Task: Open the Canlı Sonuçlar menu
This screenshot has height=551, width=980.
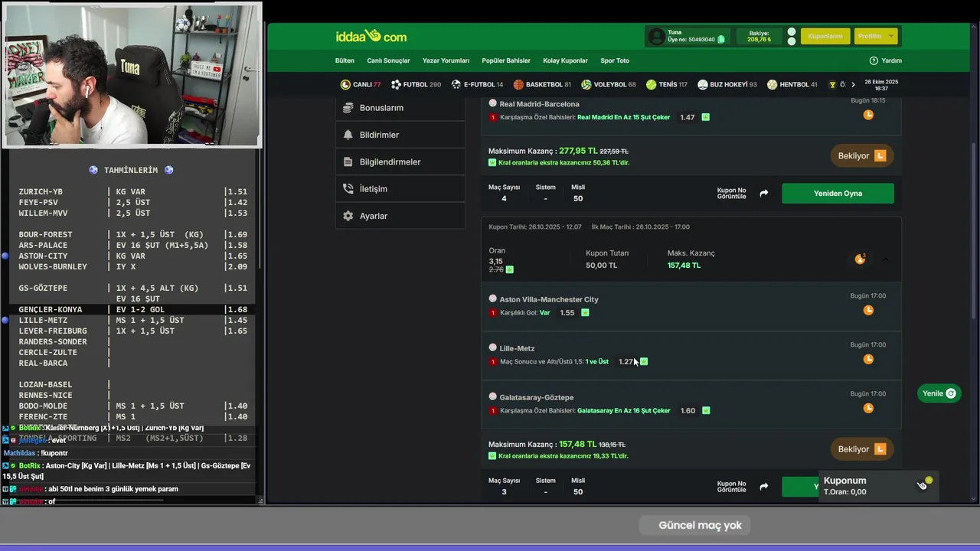Action: tap(388, 60)
